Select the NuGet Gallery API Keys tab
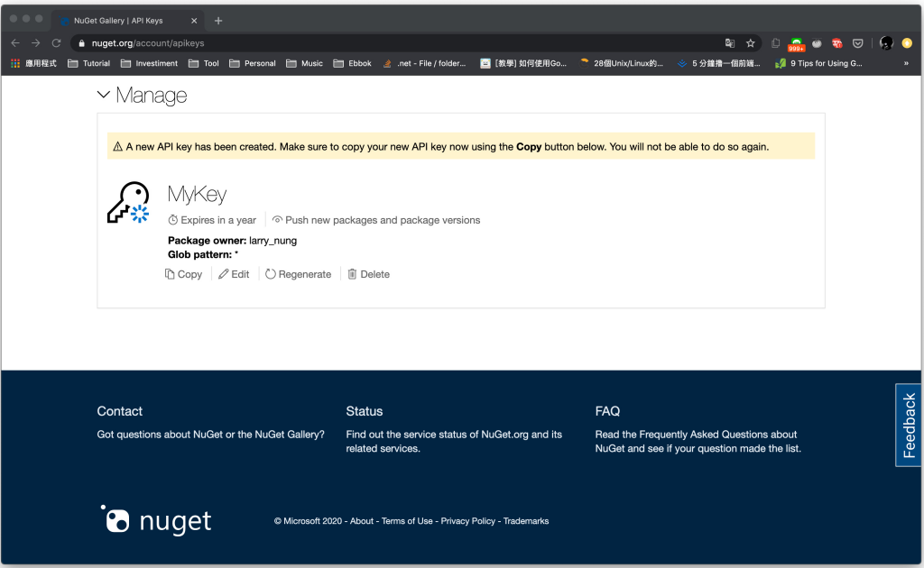 [127, 21]
